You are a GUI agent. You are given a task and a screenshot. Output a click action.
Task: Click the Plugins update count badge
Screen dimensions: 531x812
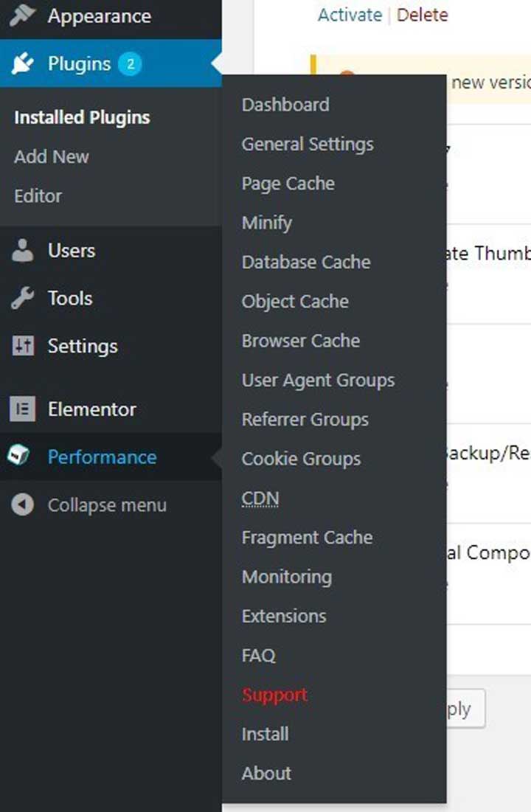click(130, 64)
